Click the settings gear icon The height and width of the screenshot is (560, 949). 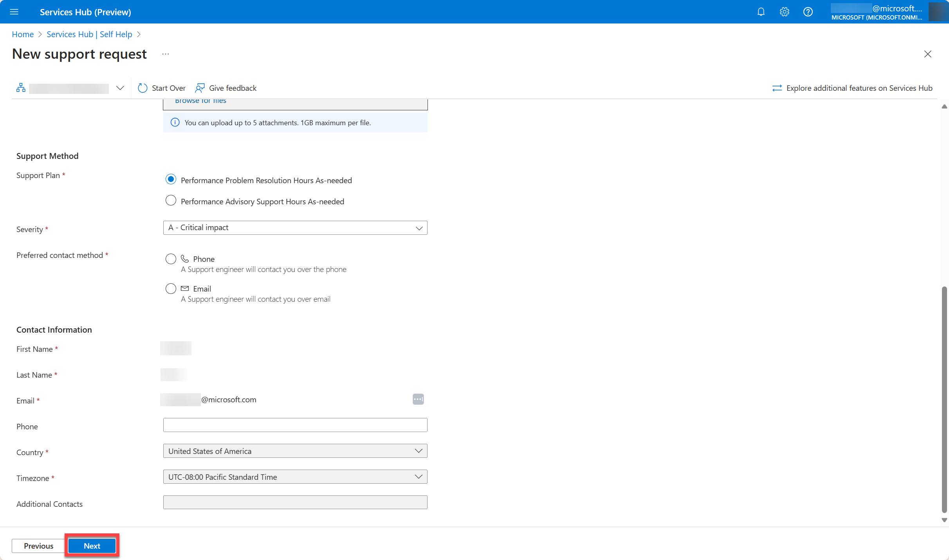[784, 11]
